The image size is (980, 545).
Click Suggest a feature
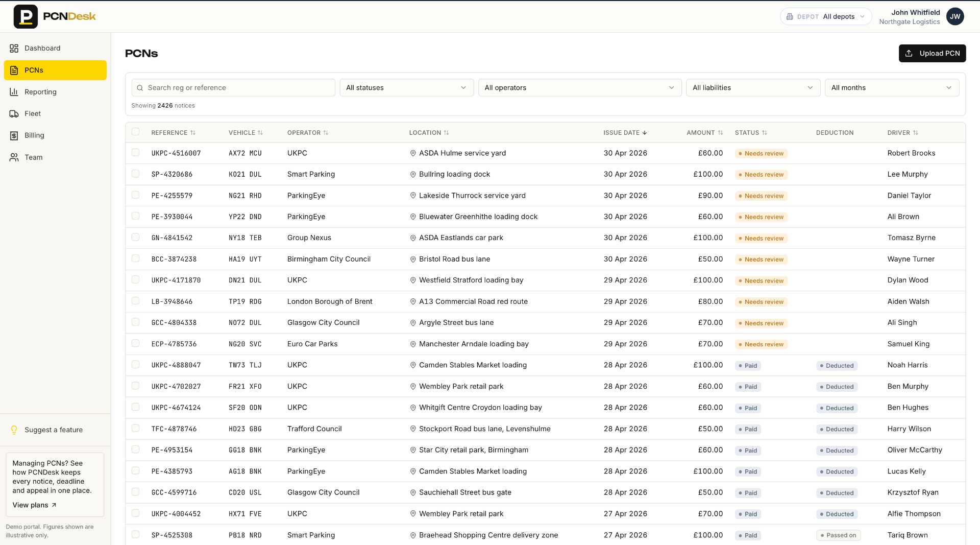pos(54,430)
